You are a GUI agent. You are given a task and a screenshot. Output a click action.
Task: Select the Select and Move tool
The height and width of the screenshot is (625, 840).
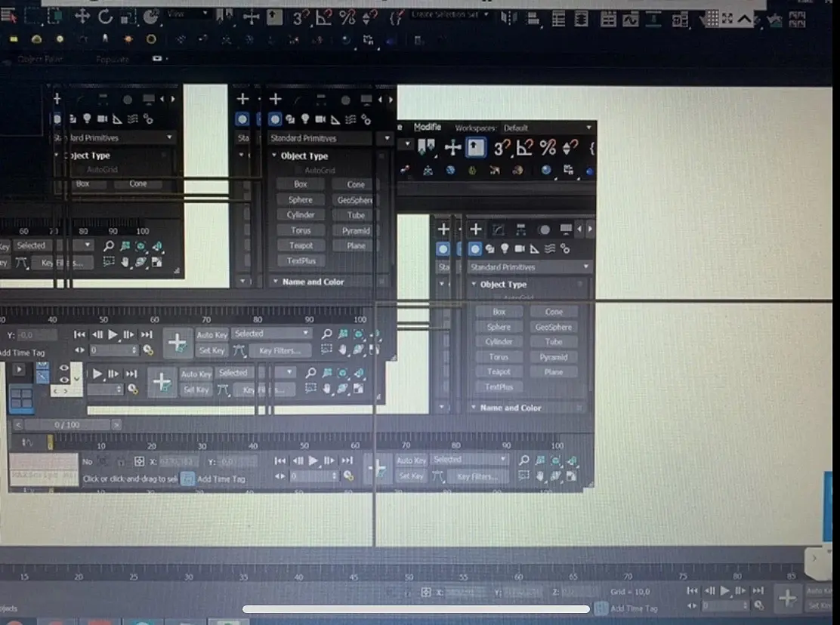point(82,17)
